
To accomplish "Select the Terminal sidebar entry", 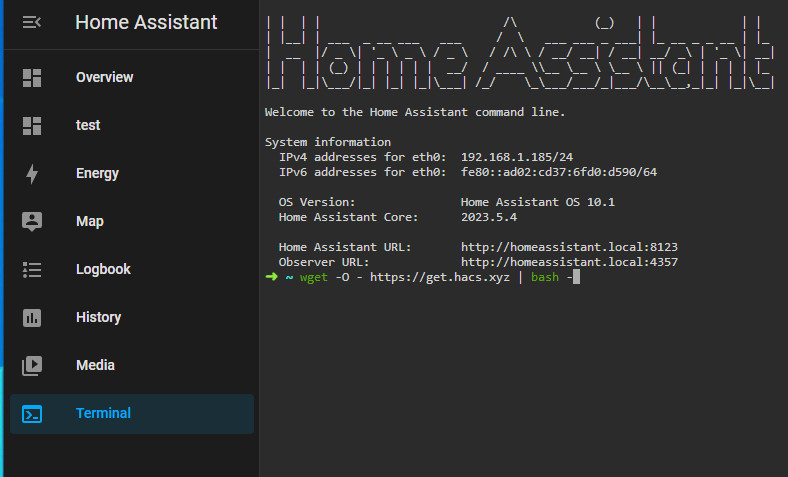I will (x=132, y=414).
